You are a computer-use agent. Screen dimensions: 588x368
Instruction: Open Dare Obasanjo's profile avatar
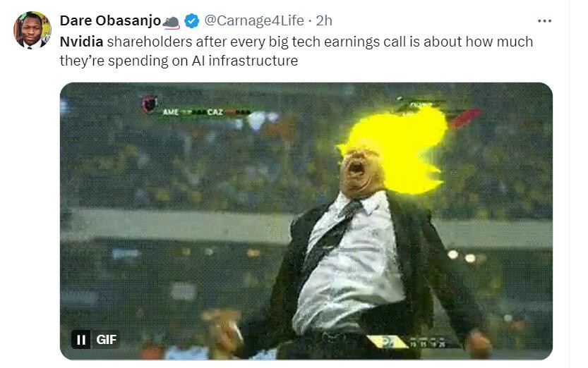point(32,30)
